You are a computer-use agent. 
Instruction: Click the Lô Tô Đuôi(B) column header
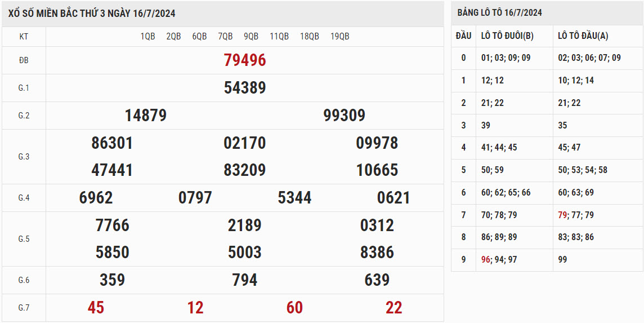[507, 36]
